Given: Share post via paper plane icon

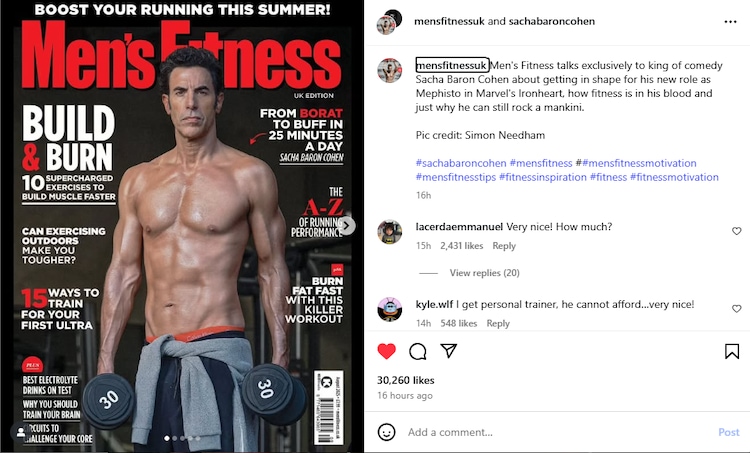Looking at the screenshot, I should point(449,351).
